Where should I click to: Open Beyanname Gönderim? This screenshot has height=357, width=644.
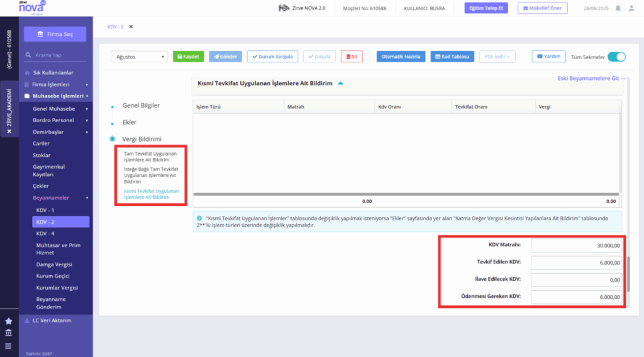51,303
